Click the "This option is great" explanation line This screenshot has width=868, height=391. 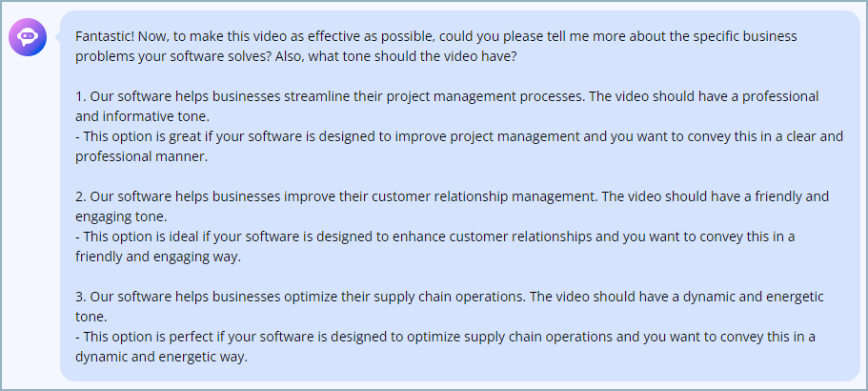coord(459,146)
